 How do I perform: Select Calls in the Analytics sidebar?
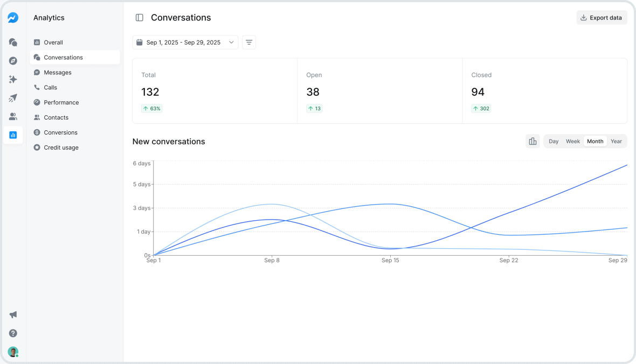point(51,87)
